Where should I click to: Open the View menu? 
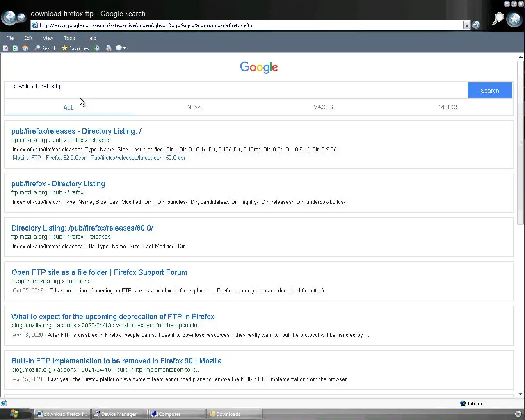pyautogui.click(x=48, y=38)
